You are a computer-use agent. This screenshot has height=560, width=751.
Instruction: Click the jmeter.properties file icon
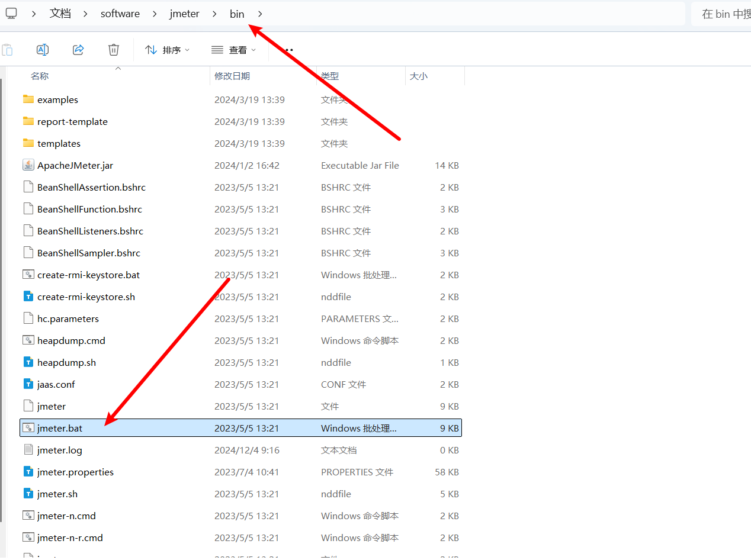(x=28, y=472)
